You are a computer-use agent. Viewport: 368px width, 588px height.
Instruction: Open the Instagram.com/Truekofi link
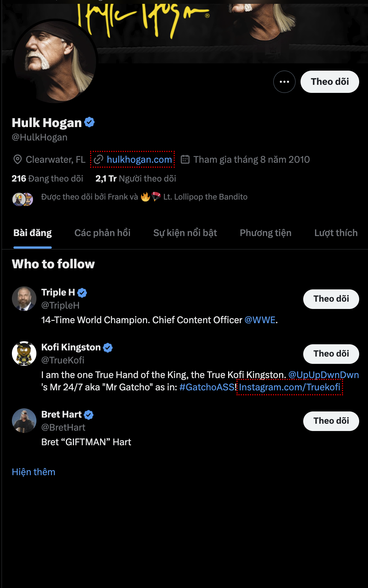tap(289, 387)
